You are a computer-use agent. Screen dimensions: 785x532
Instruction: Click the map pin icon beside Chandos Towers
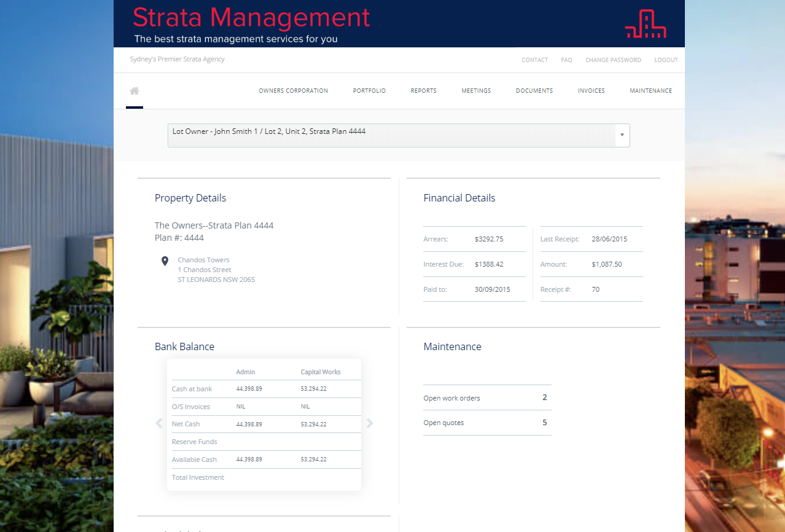(165, 261)
